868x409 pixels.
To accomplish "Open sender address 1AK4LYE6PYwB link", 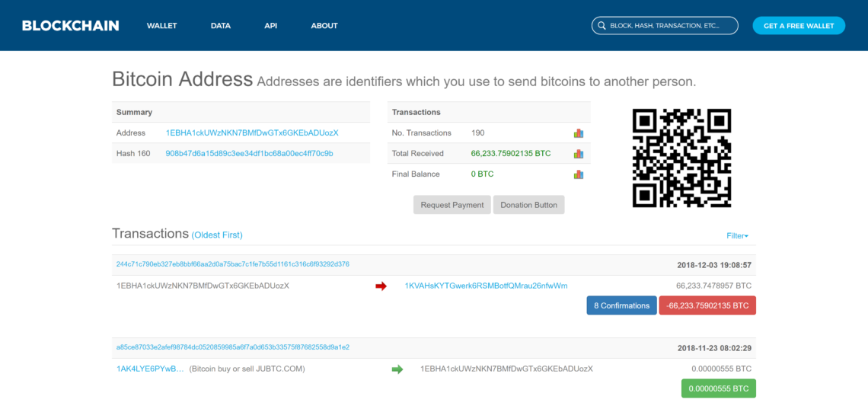I will pyautogui.click(x=150, y=369).
